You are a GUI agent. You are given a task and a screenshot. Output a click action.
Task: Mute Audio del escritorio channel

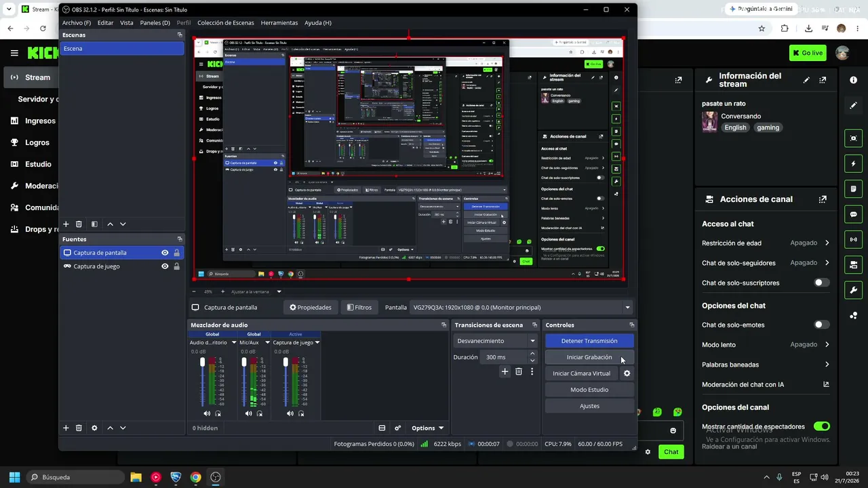[207, 413]
